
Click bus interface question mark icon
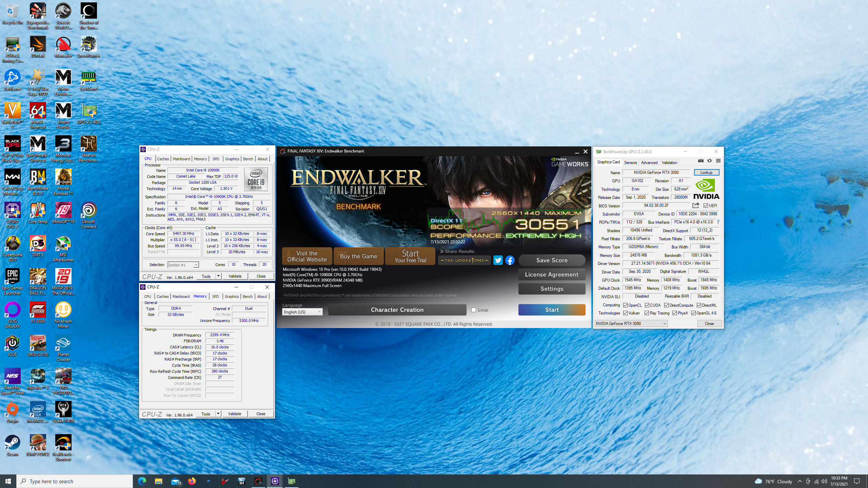718,222
